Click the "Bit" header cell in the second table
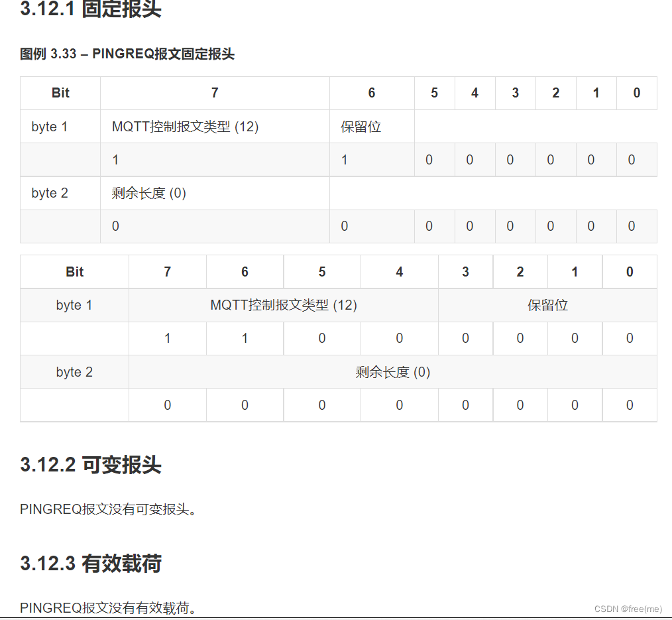Image resolution: width=672 pixels, height=620 pixels. pyautogui.click(x=75, y=272)
